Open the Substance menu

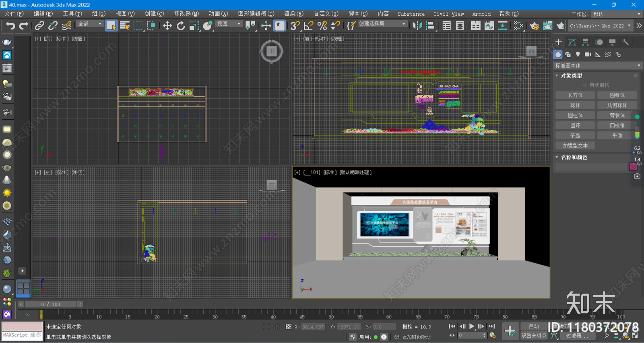point(411,14)
